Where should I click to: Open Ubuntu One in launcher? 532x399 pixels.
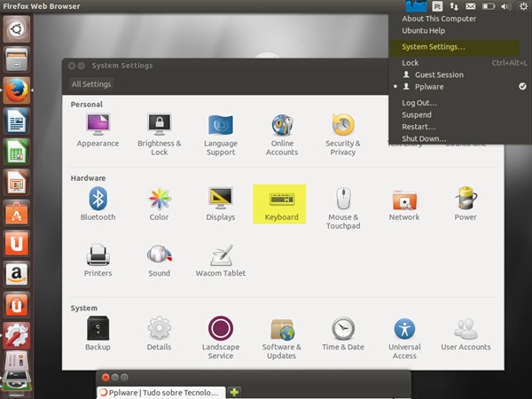click(x=16, y=243)
